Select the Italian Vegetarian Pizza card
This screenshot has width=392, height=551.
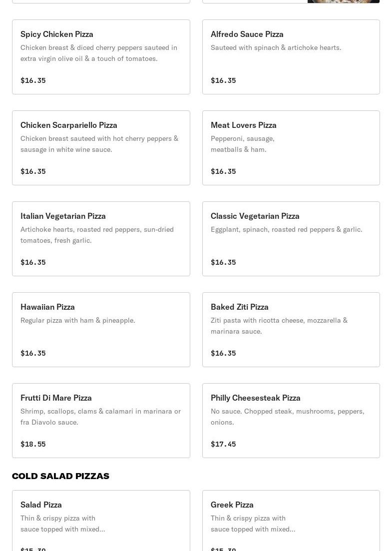point(101,239)
